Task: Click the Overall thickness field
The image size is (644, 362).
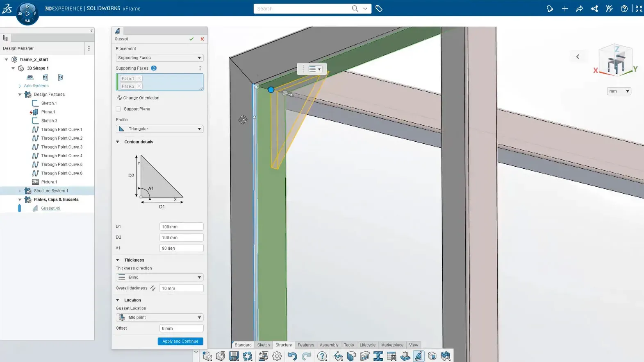Action: pos(181,288)
